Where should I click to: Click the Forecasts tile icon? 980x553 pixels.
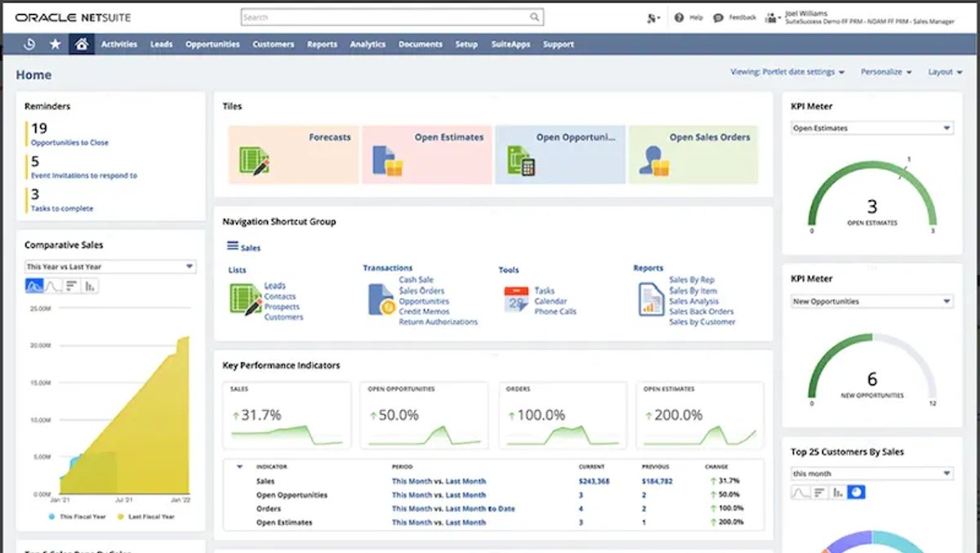254,160
